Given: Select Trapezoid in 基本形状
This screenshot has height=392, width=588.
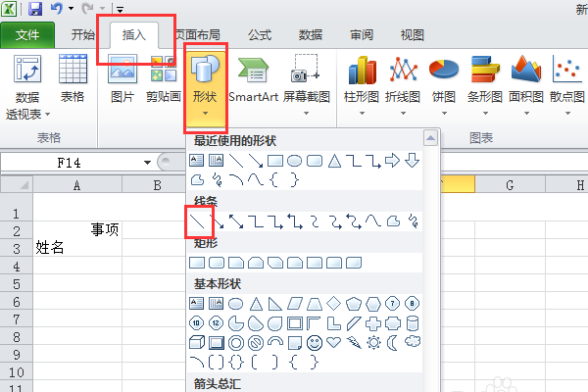Looking at the screenshot, I should coord(315,303).
